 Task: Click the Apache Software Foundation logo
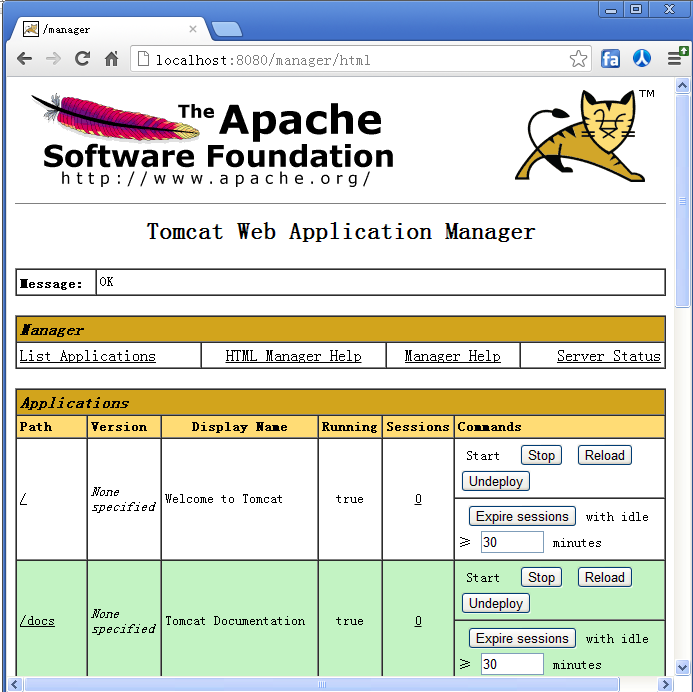213,140
